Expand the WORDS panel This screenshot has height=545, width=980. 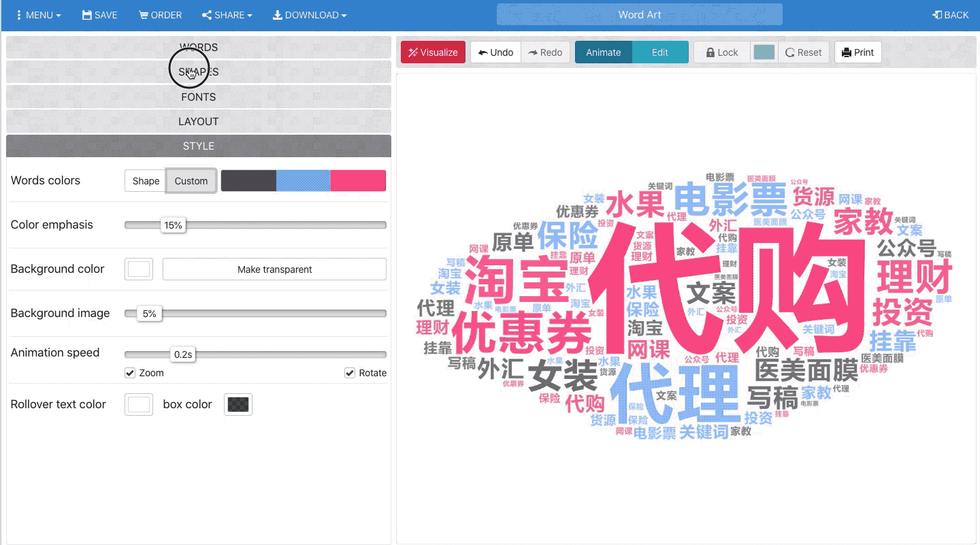199,48
